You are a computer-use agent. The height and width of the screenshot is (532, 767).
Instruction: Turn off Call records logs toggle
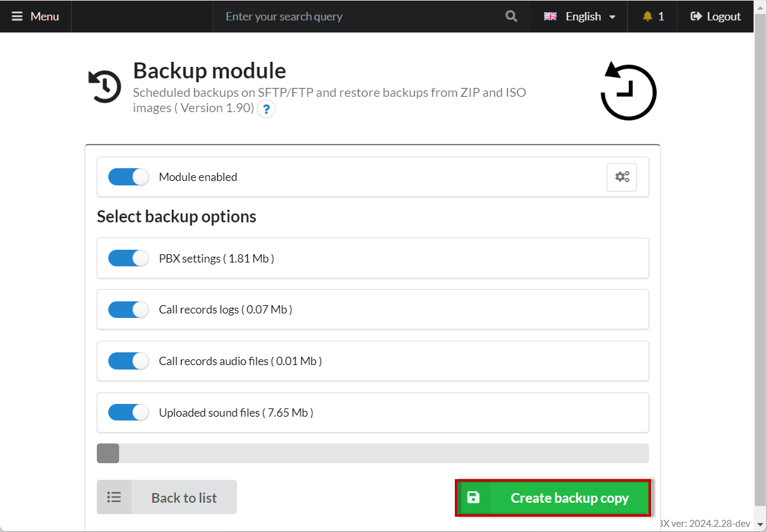pos(128,310)
